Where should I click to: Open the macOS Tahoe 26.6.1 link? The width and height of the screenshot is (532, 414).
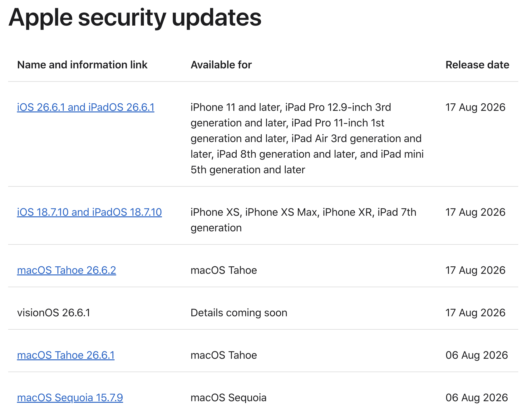66,355
